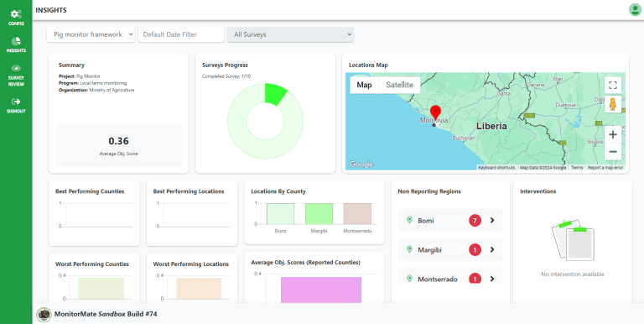This screenshot has height=324, width=644.
Task: Click the Margibi location pin icon
Action: [409, 249]
